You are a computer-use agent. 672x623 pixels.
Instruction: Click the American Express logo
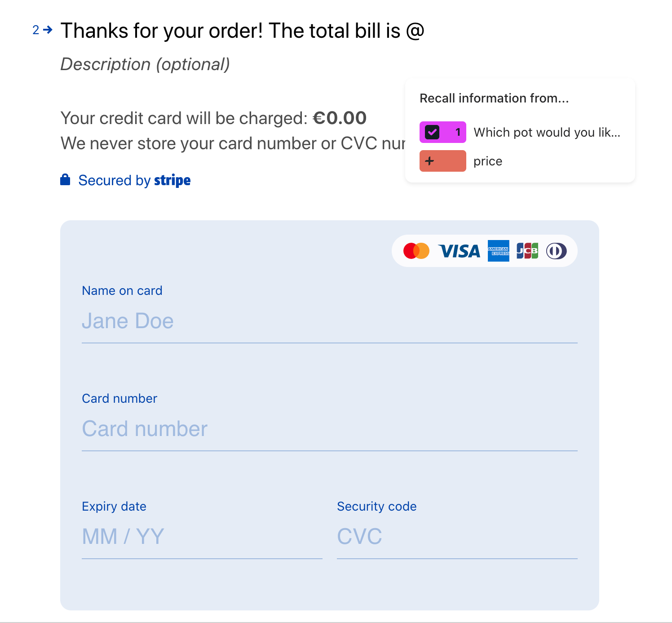[x=499, y=251]
